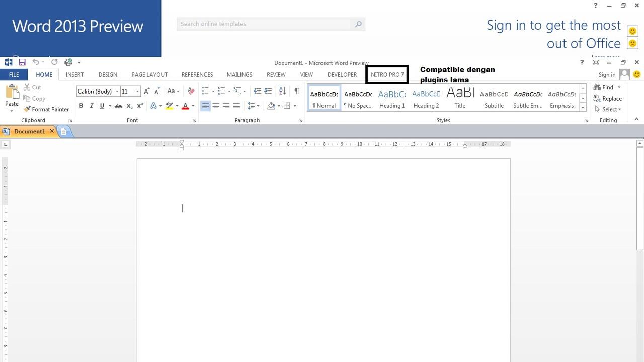Click Sign in next to avatar
The image size is (644, 362).
(607, 75)
